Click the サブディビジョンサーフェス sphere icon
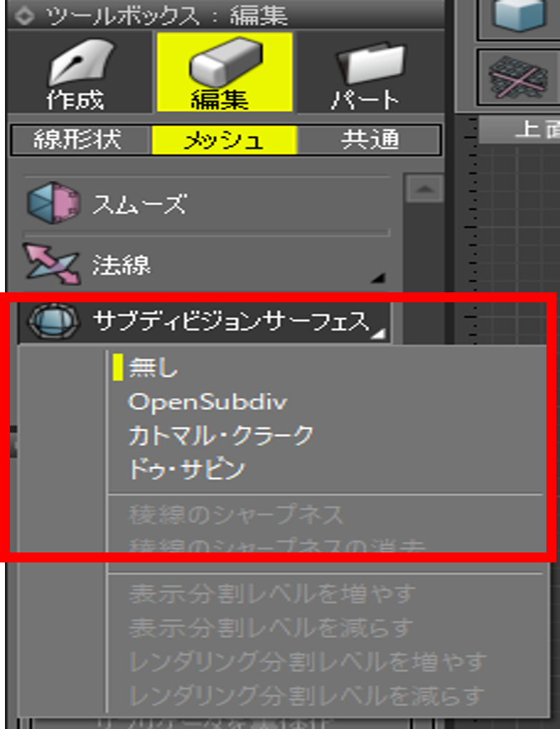This screenshot has width=560, height=729. [x=54, y=321]
